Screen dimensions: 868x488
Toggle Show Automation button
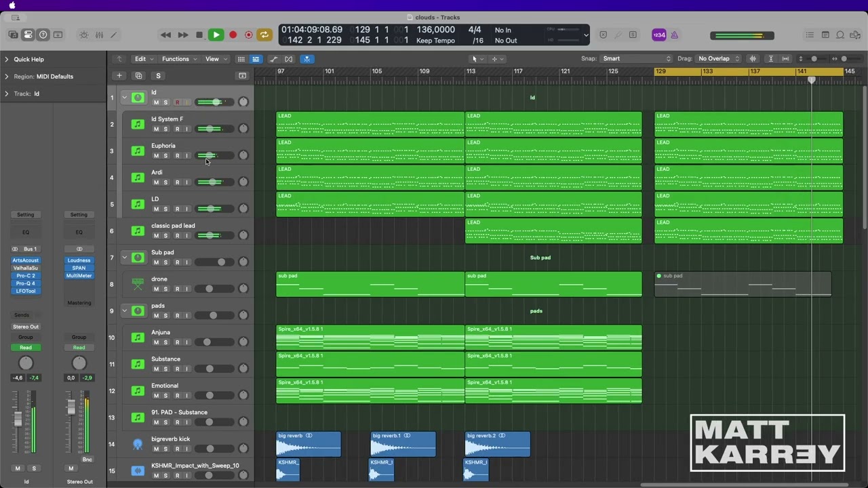[273, 59]
